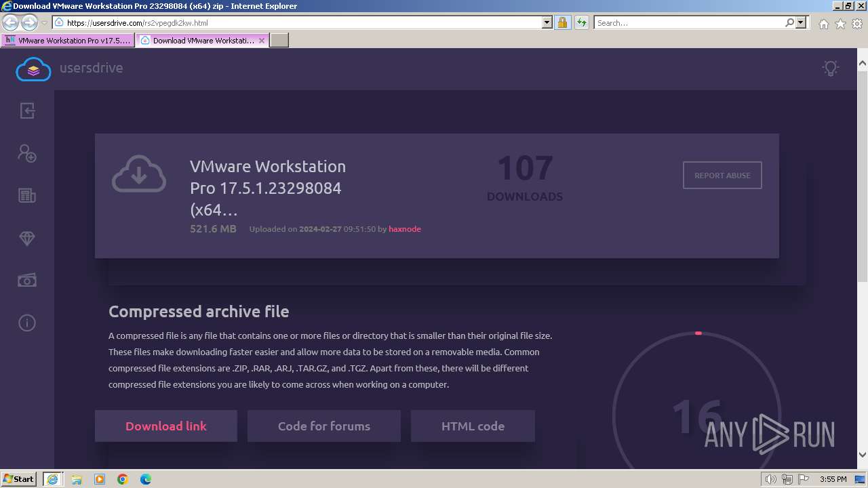Expand the address bar dropdown
The height and width of the screenshot is (488, 868).
(547, 22)
